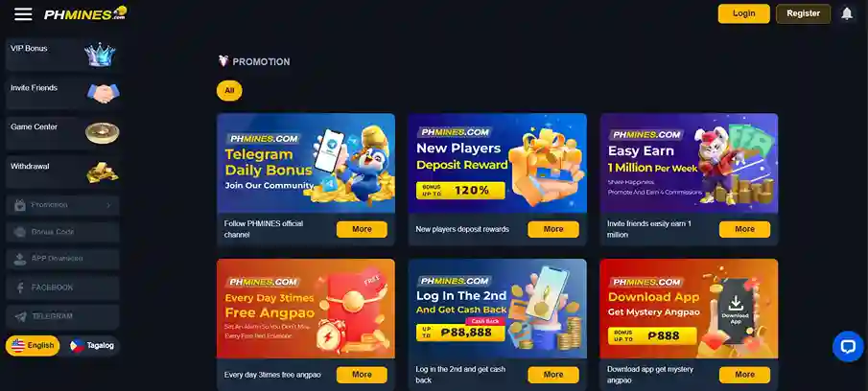Click More under Telegram Daily Bonus

[362, 229]
